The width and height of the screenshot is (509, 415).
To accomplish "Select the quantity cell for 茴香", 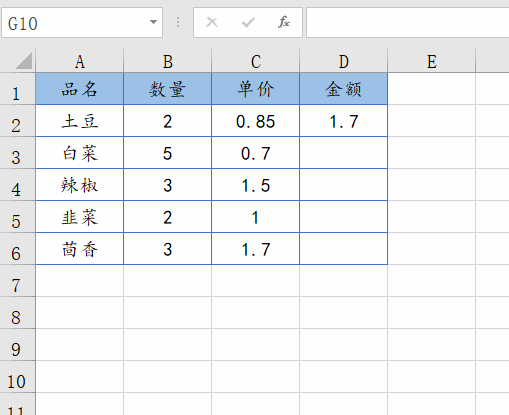I will coord(168,249).
